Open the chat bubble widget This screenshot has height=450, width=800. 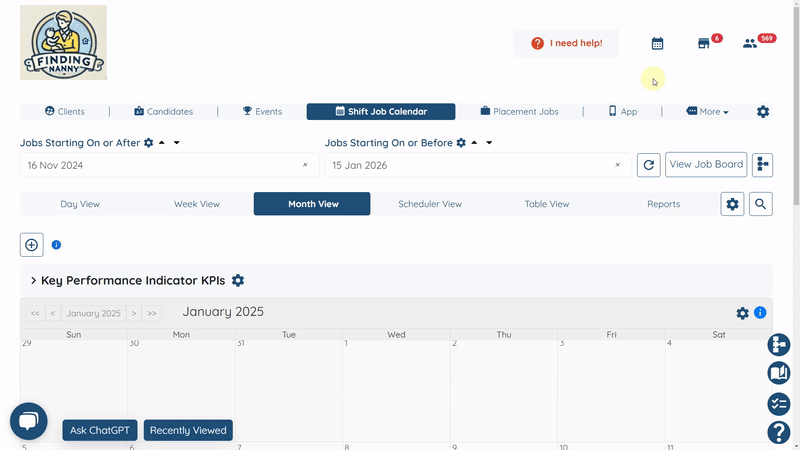(x=29, y=421)
